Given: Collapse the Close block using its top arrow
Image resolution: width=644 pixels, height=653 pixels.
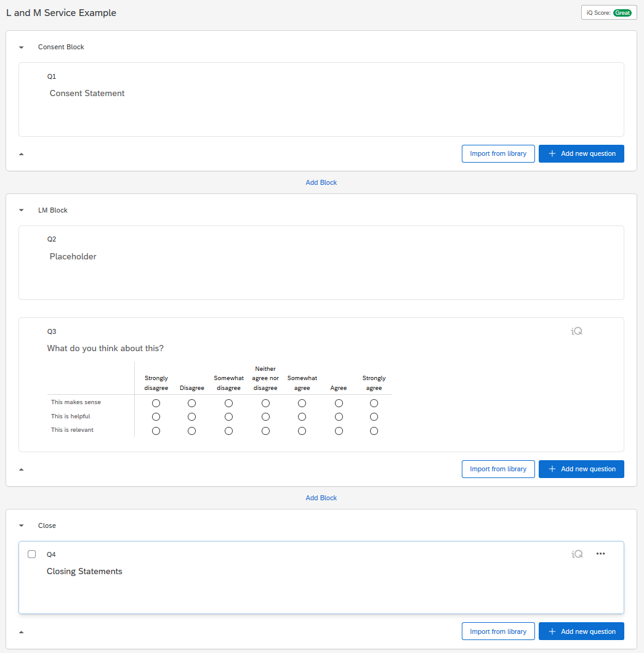Looking at the screenshot, I should pos(22,526).
